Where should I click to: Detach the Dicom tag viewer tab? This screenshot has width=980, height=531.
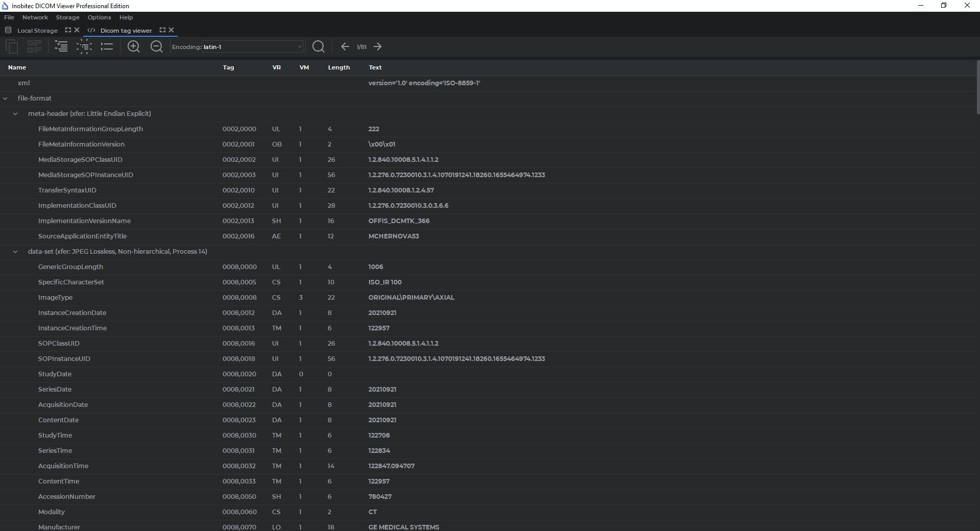(x=162, y=30)
